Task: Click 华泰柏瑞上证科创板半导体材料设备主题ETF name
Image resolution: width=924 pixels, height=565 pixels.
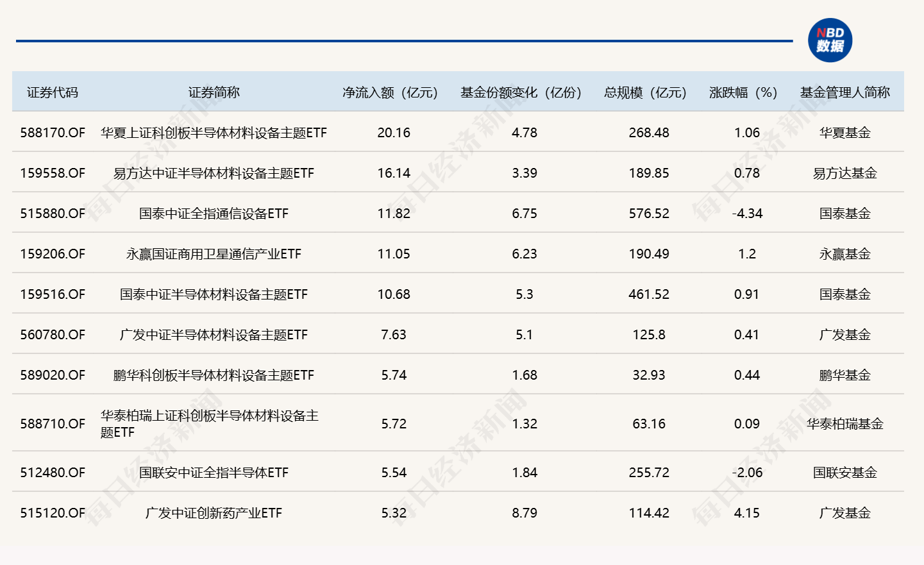Action: (210, 424)
